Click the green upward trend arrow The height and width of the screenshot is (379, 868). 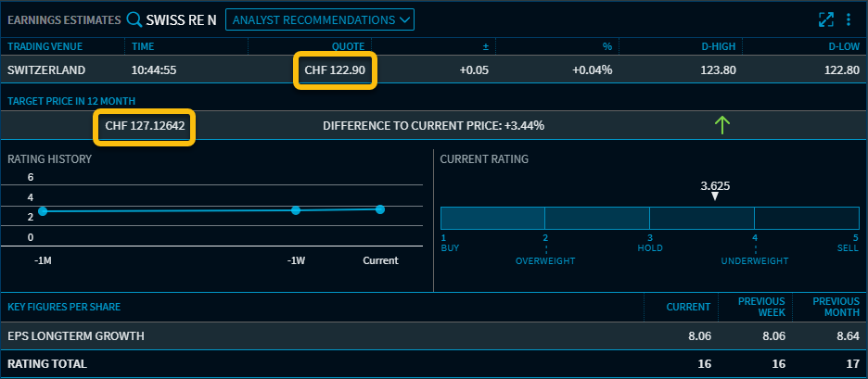[722, 126]
